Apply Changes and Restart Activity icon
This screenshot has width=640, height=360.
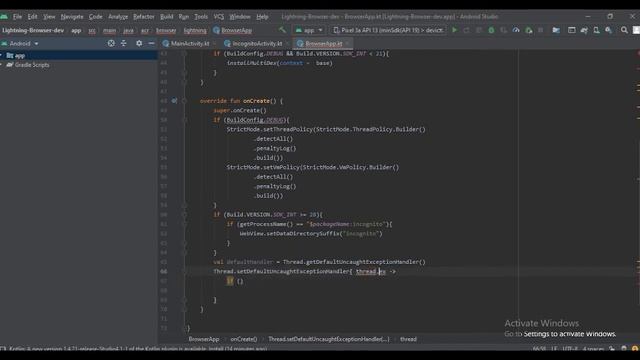click(x=467, y=30)
